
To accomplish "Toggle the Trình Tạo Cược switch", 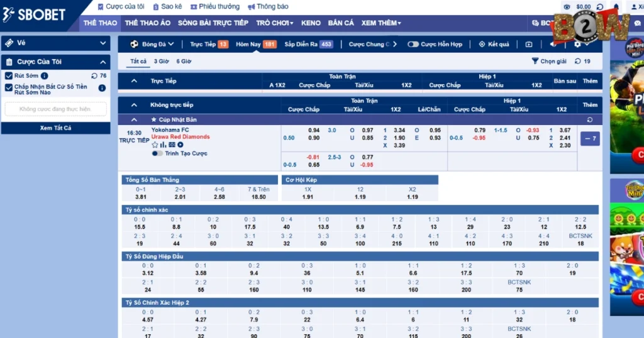I will [x=157, y=153].
